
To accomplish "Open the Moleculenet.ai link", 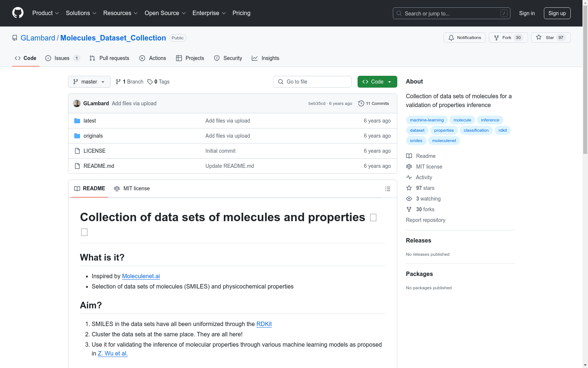I will (x=141, y=276).
